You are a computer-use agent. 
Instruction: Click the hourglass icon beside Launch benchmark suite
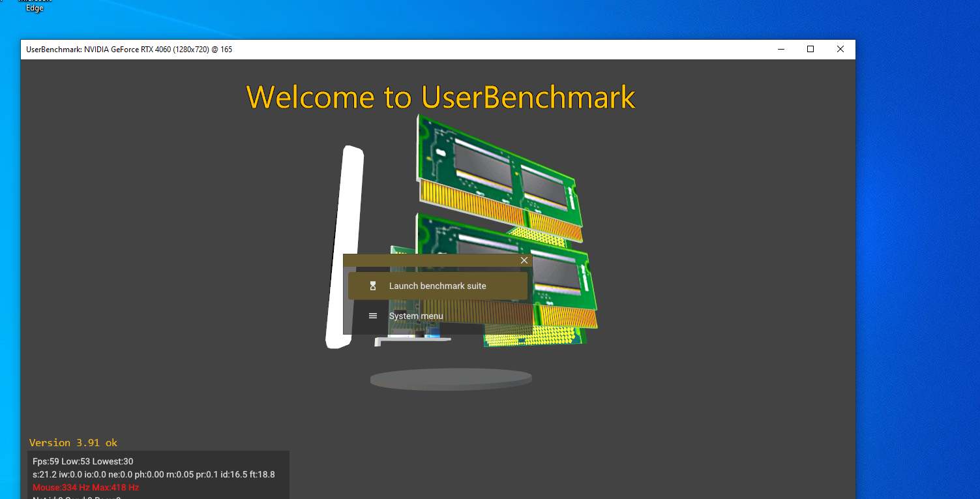click(373, 286)
